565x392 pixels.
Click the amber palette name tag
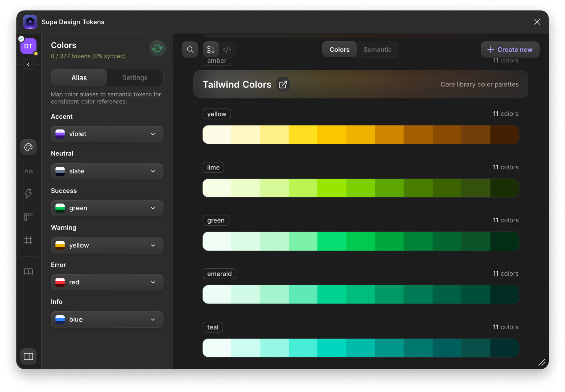point(216,61)
